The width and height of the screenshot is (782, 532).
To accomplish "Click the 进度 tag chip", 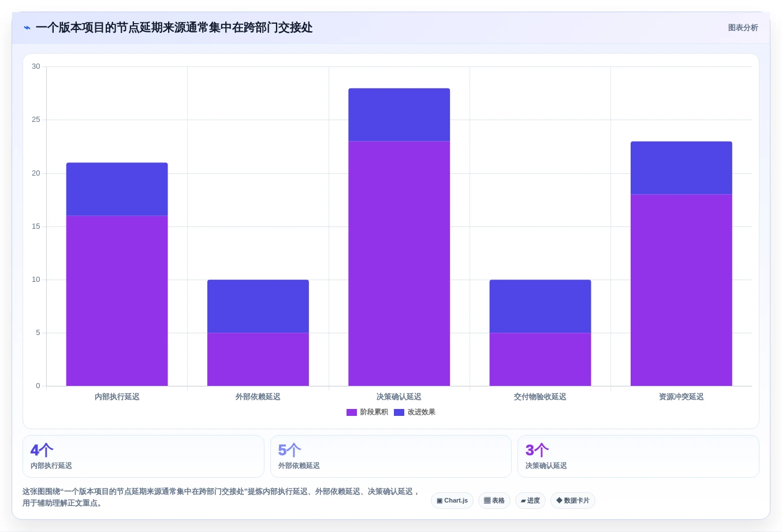I will tap(530, 501).
